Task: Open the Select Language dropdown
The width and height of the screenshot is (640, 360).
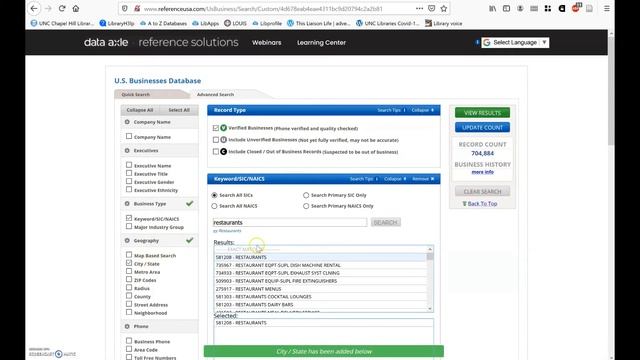Action: [515, 42]
